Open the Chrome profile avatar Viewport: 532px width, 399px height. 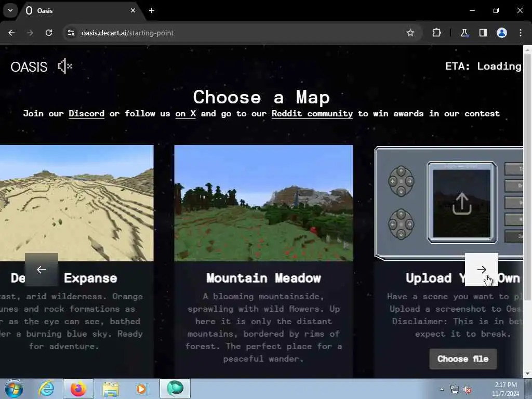point(502,33)
